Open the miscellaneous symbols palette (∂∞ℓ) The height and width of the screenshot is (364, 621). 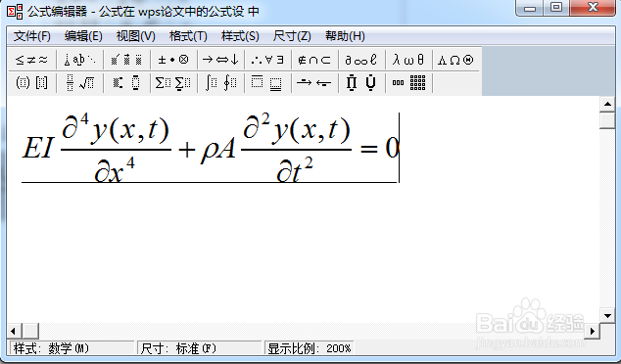pyautogui.click(x=361, y=60)
